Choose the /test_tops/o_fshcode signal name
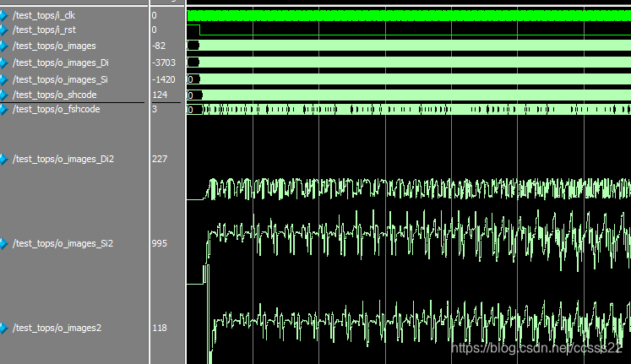Image resolution: width=631 pixels, height=364 pixels. (57, 110)
